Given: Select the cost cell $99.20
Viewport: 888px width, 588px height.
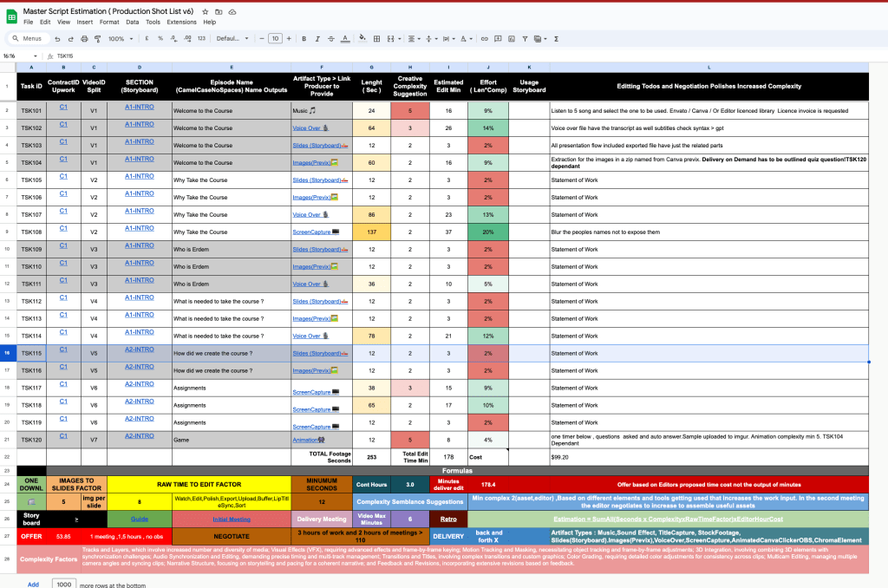Looking at the screenshot, I should (709, 457).
